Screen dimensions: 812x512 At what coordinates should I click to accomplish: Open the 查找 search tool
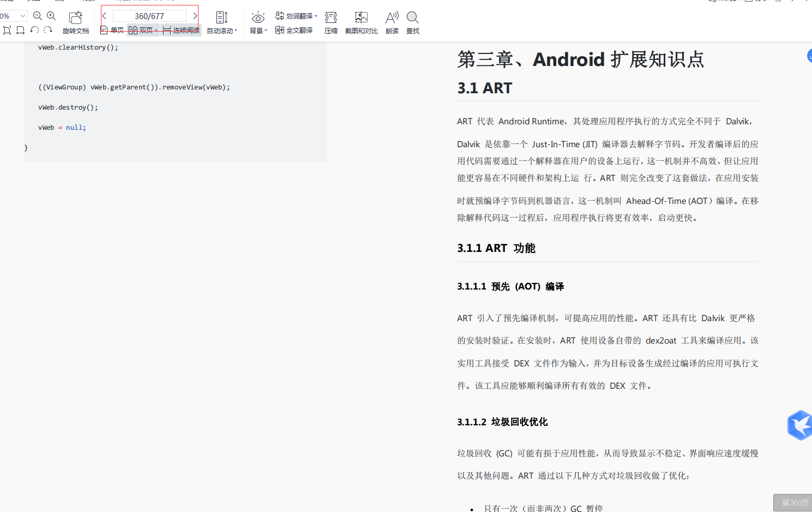[413, 23]
